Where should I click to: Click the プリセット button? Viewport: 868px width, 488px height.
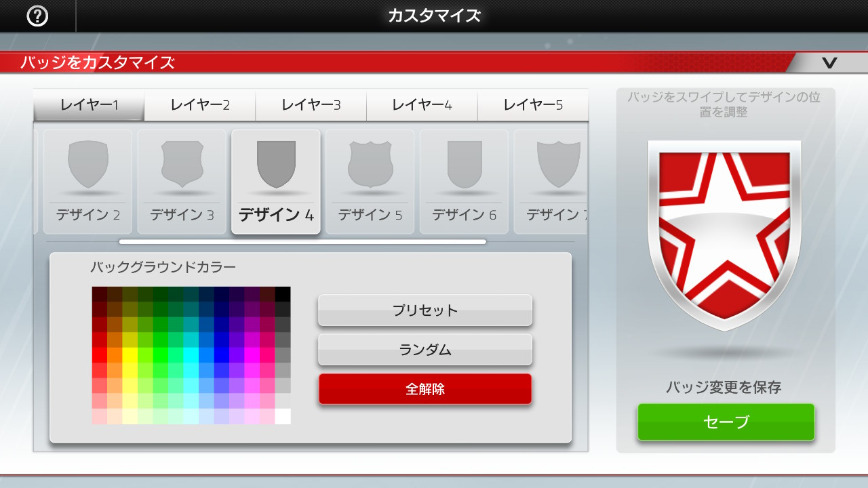425,310
